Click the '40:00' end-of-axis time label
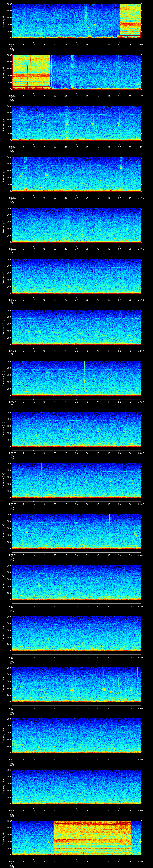The width and height of the screenshot is (153, 868). 141,555
